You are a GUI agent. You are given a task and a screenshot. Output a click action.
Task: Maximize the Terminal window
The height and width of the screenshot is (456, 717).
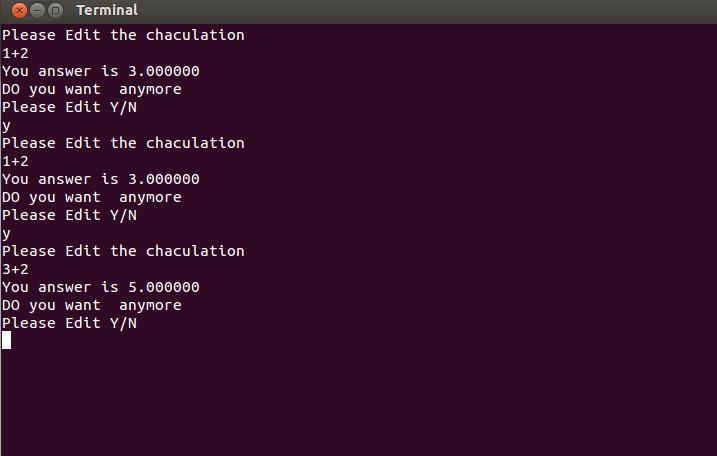55,10
